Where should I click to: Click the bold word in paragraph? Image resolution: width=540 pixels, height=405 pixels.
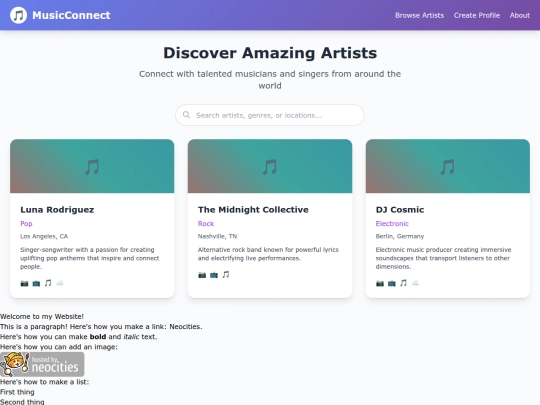pyautogui.click(x=98, y=336)
